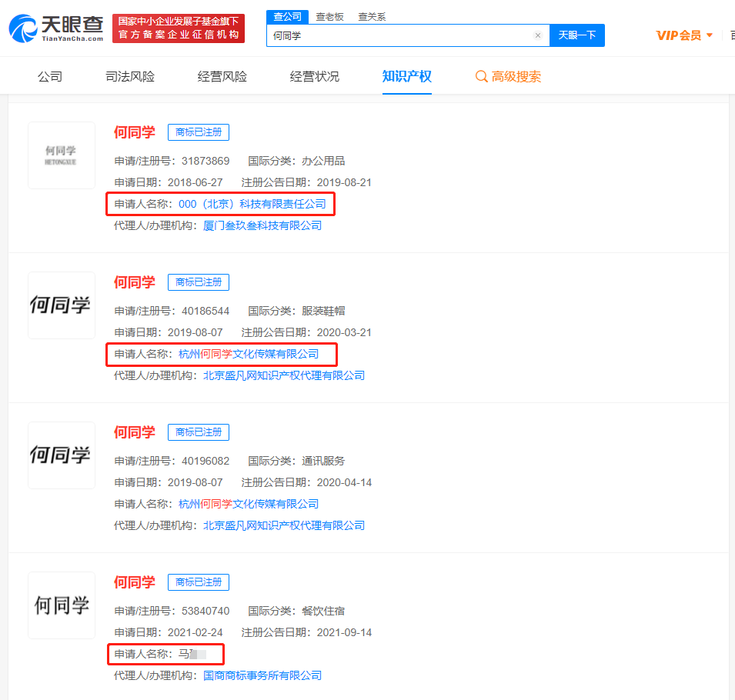This screenshot has height=700, width=735.
Task: Click registration number 31873869
Action: click(x=205, y=161)
